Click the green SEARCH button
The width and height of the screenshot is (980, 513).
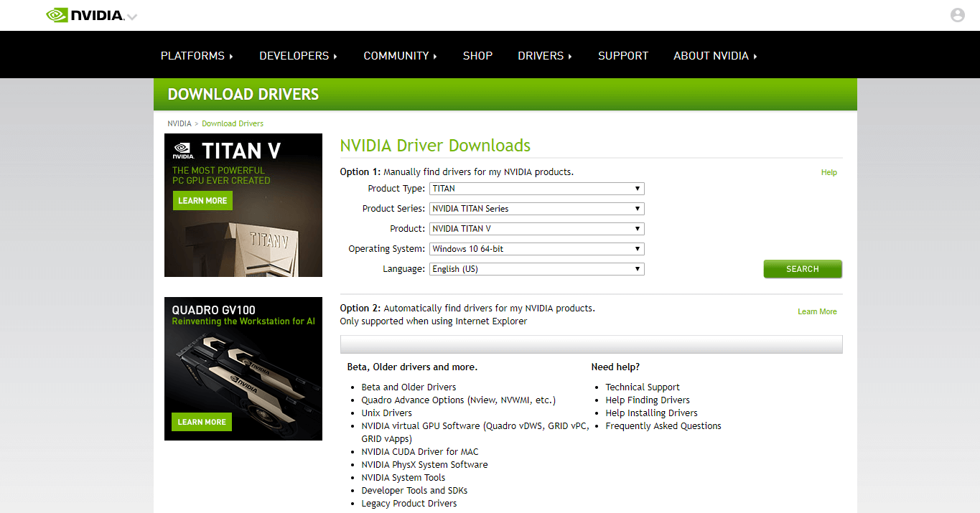(803, 269)
